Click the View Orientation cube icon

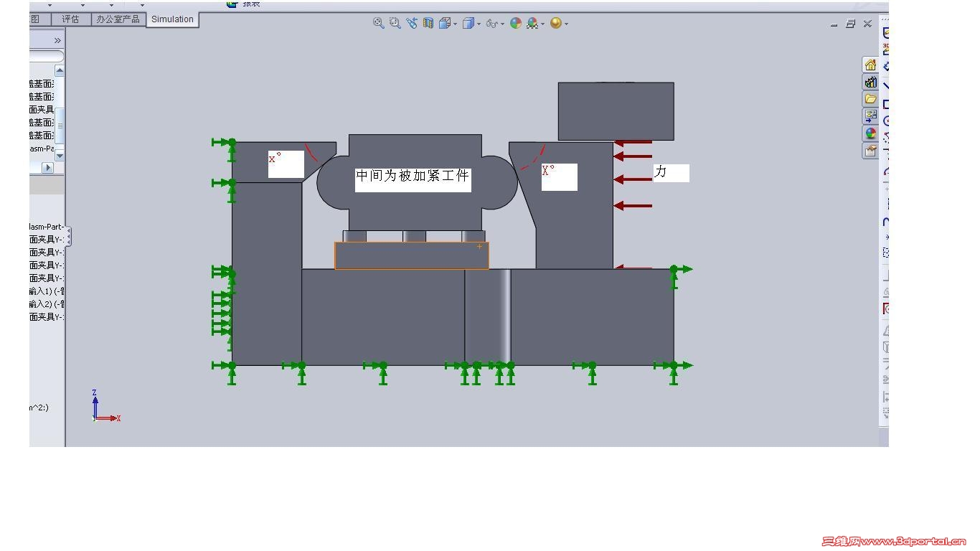444,23
